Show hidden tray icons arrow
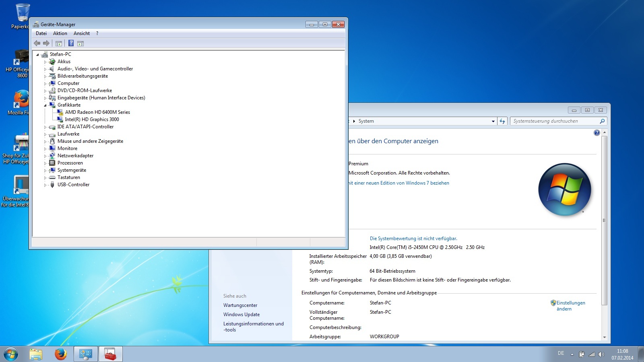 [572, 354]
